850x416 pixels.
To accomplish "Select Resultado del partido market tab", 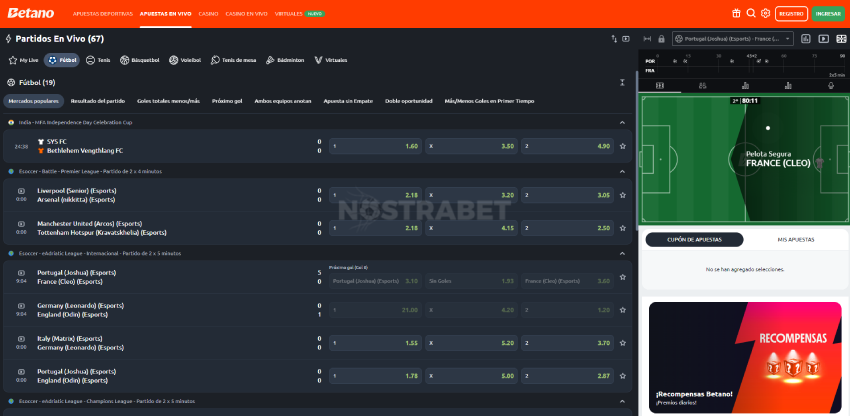I will [x=98, y=101].
